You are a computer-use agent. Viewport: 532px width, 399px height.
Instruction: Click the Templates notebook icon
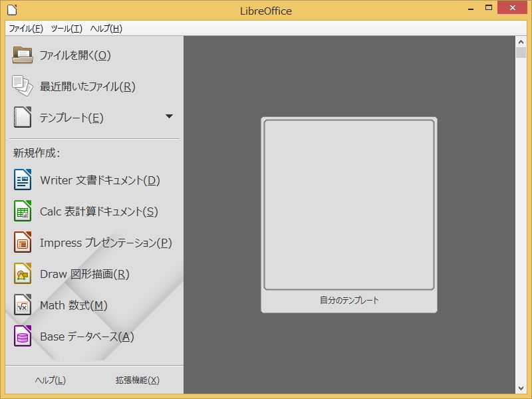[x=22, y=117]
